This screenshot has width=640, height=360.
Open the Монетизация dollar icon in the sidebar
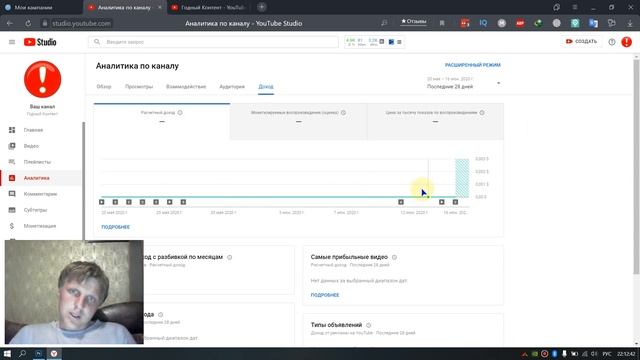coord(12,226)
